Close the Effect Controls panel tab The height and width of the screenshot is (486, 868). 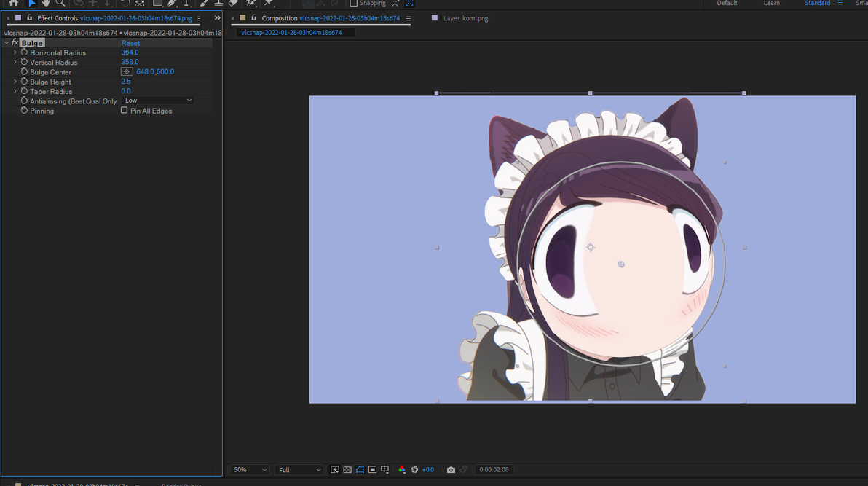(8, 18)
